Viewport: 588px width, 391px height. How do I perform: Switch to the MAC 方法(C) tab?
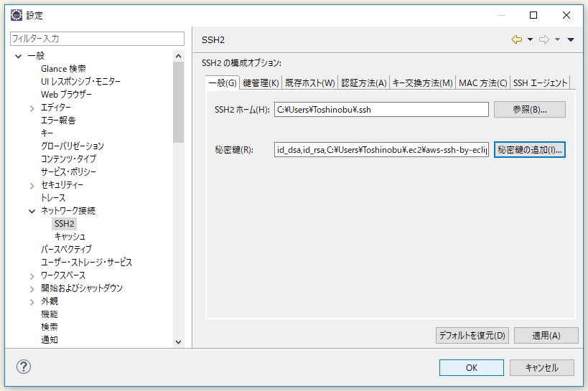tap(482, 83)
